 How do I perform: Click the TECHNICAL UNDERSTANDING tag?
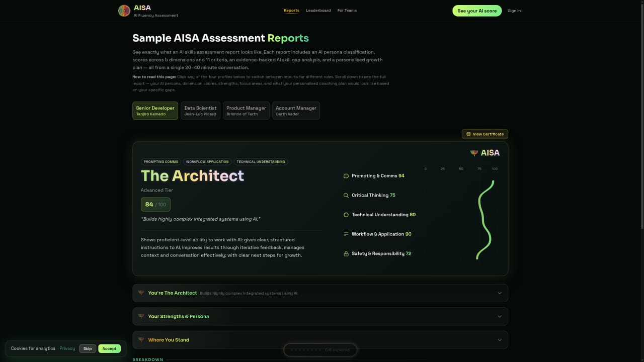point(261,162)
